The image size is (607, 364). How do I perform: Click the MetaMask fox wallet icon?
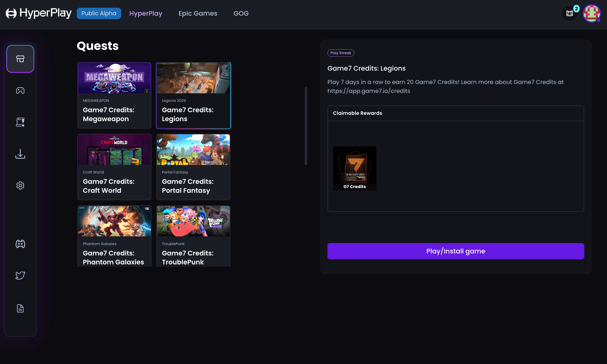569,13
